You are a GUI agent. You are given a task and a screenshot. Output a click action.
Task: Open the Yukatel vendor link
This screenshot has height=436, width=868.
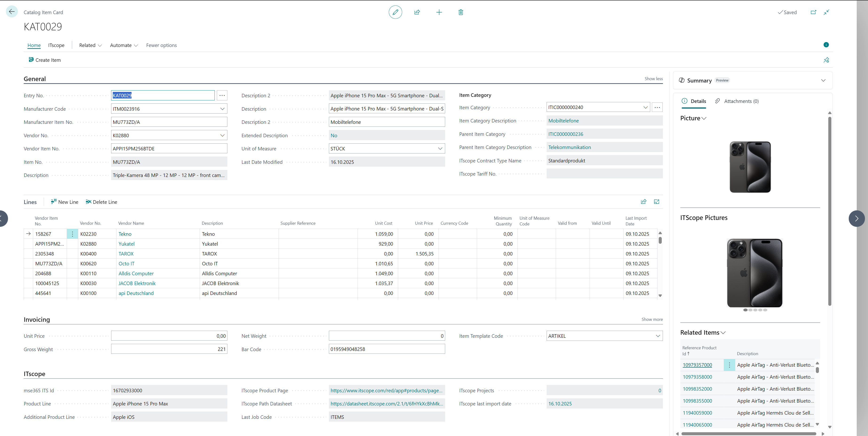126,244
